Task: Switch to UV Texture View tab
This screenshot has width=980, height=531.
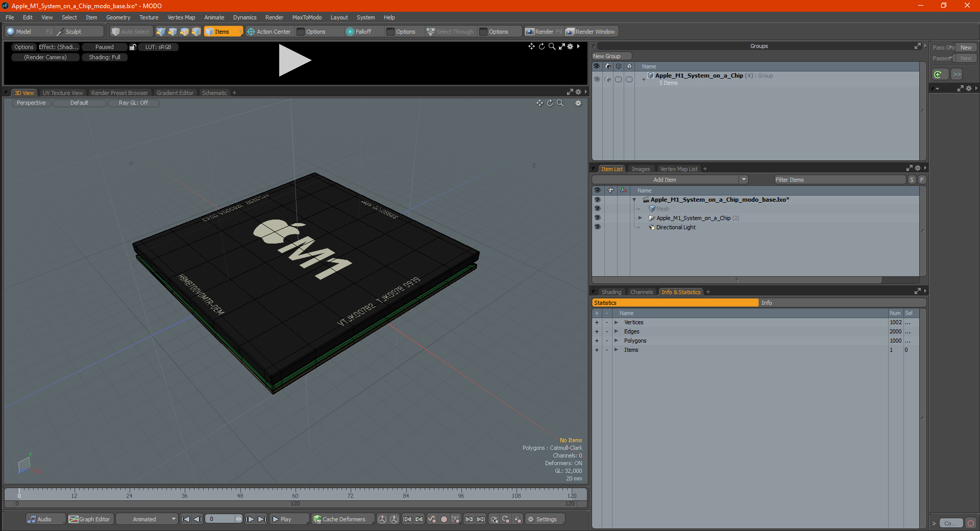Action: 63,93
